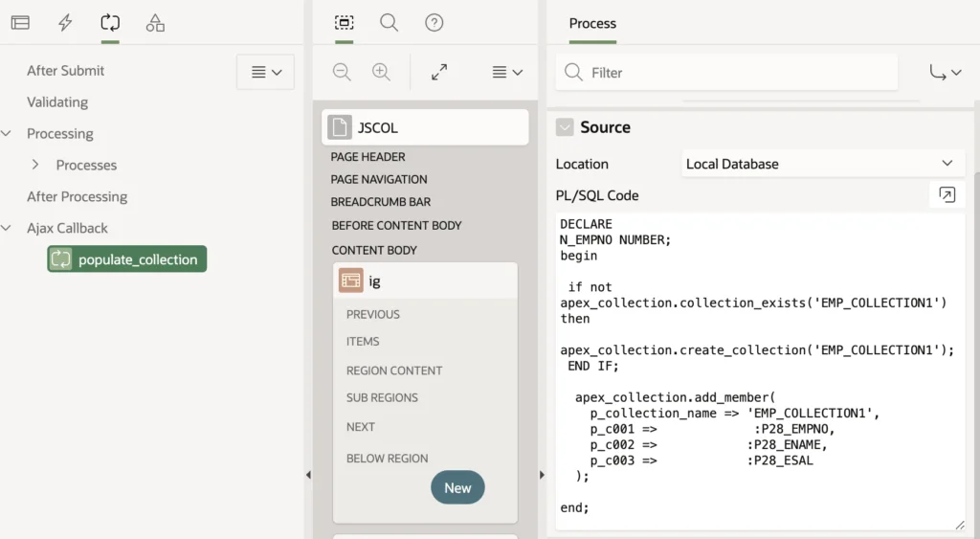Open the Shared Components shapes tab
Screen dimensions: 980x539
pos(155,23)
